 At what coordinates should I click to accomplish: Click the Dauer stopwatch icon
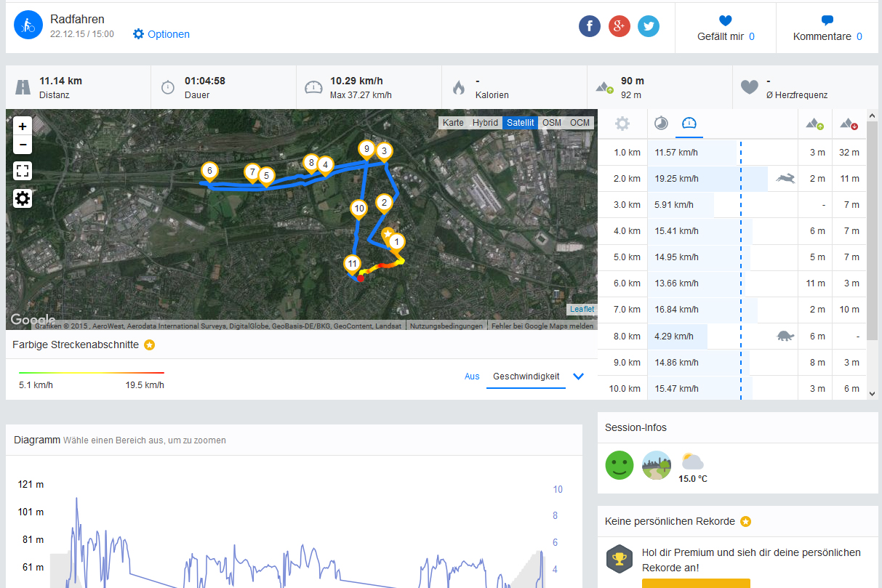pos(168,87)
